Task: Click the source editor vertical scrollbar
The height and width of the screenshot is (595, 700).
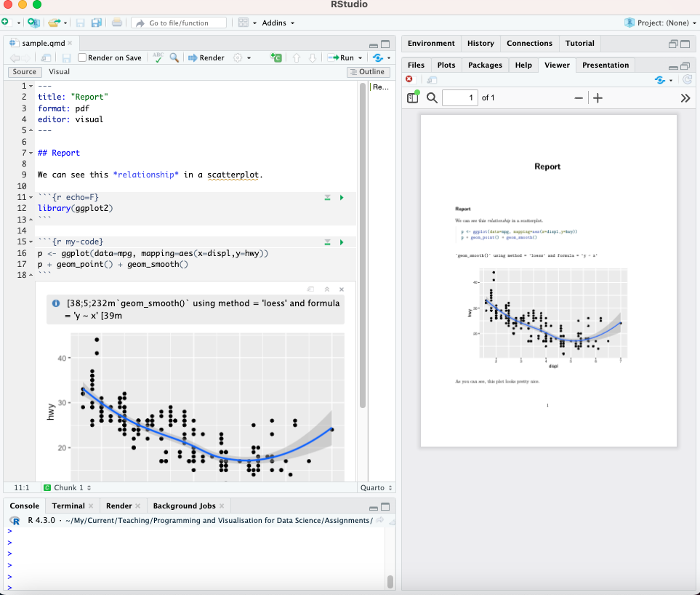Action: coord(363,245)
